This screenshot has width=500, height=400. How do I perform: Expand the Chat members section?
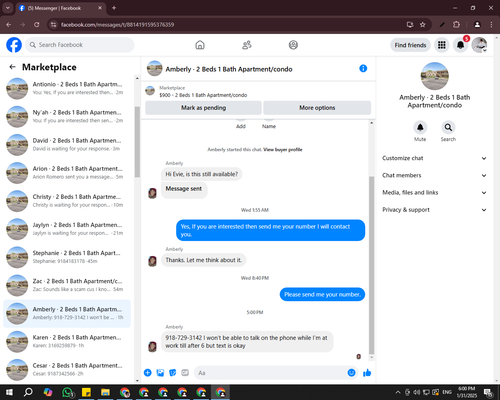(434, 175)
